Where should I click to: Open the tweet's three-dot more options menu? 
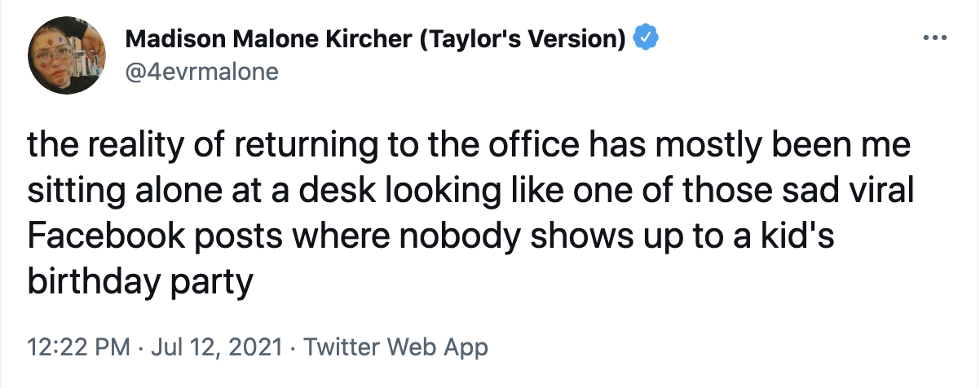tap(933, 38)
